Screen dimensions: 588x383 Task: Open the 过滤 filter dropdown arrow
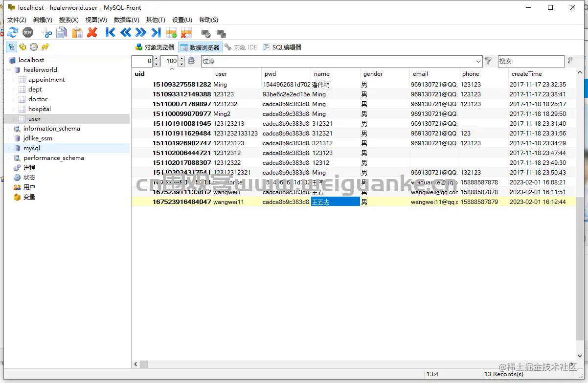tap(478, 61)
